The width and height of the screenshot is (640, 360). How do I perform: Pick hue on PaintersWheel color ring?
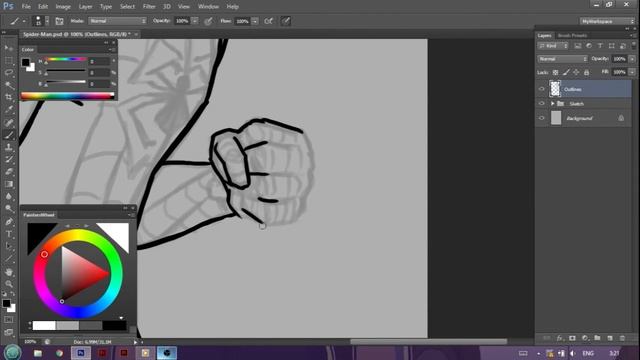78,274
